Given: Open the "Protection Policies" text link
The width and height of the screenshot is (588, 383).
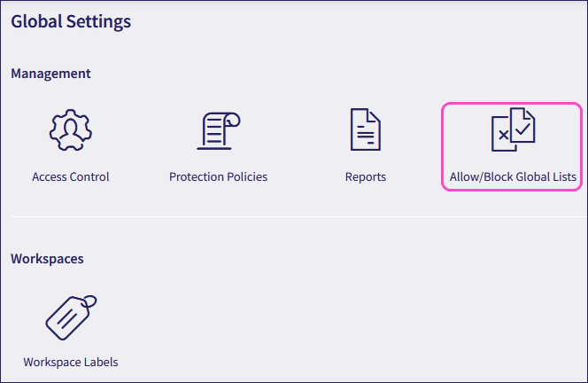Looking at the screenshot, I should (218, 176).
